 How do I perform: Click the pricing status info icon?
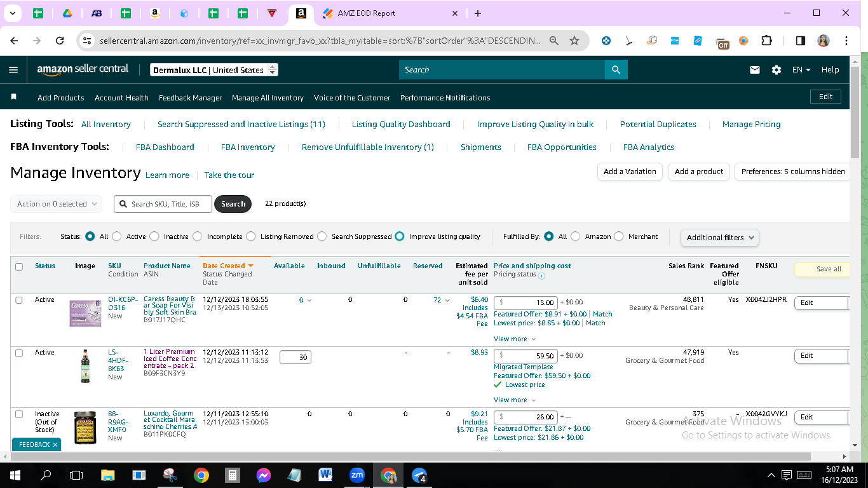click(x=541, y=276)
